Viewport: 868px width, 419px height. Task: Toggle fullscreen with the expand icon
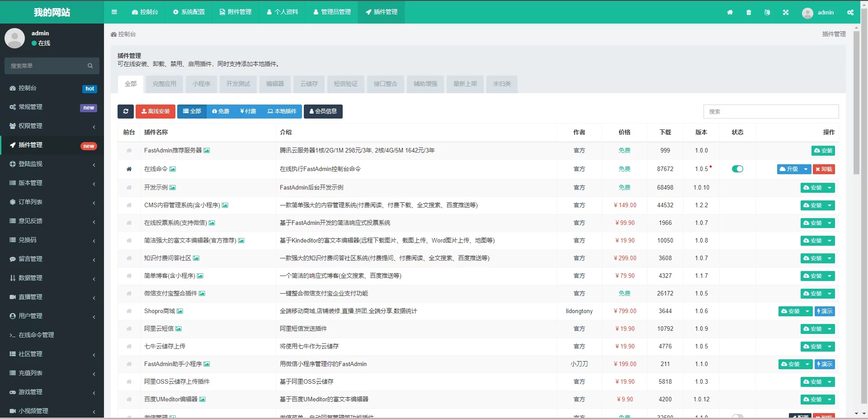786,12
